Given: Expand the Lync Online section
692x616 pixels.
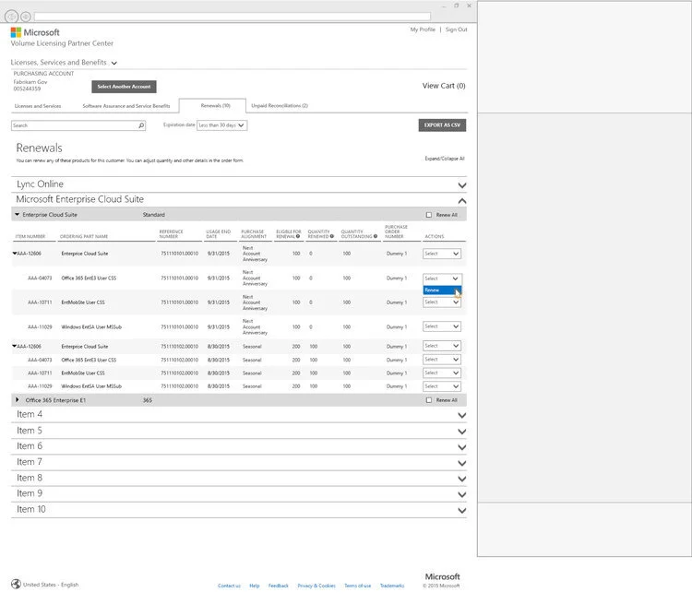Looking at the screenshot, I should coord(461,185).
